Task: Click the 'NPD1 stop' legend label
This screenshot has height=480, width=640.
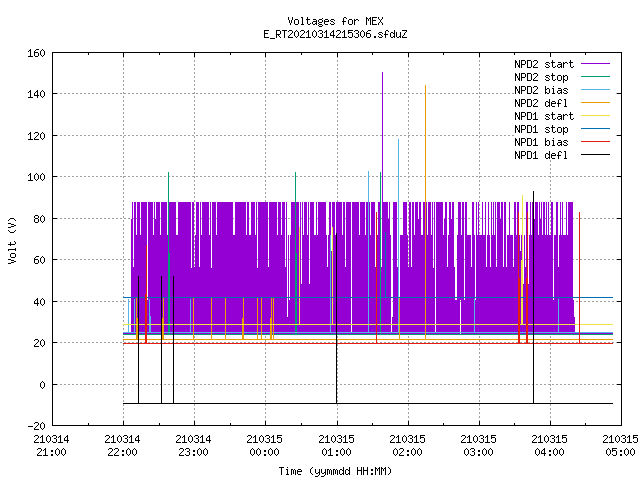Action: click(541, 129)
